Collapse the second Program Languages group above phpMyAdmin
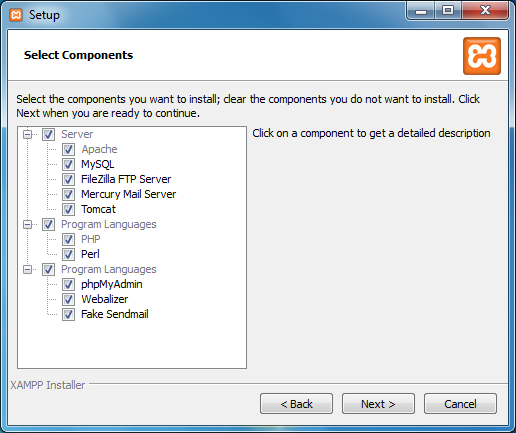516x433 pixels. pos(28,269)
